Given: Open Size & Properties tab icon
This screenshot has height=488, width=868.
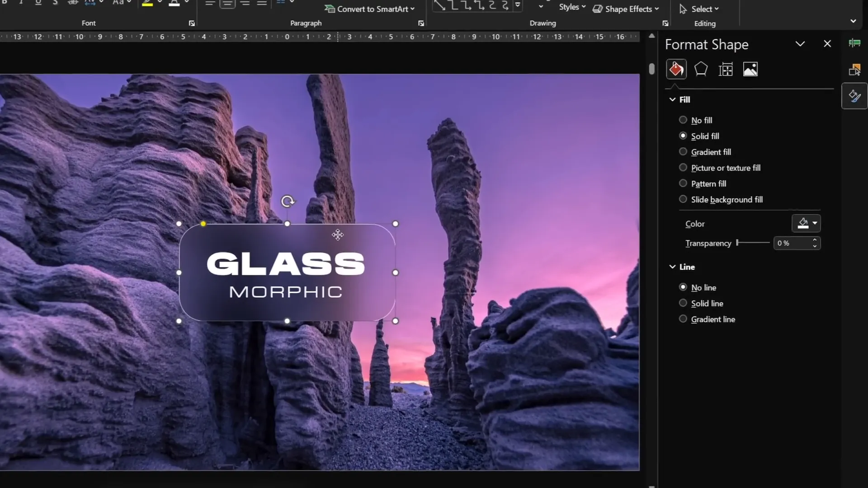Looking at the screenshot, I should click(726, 69).
